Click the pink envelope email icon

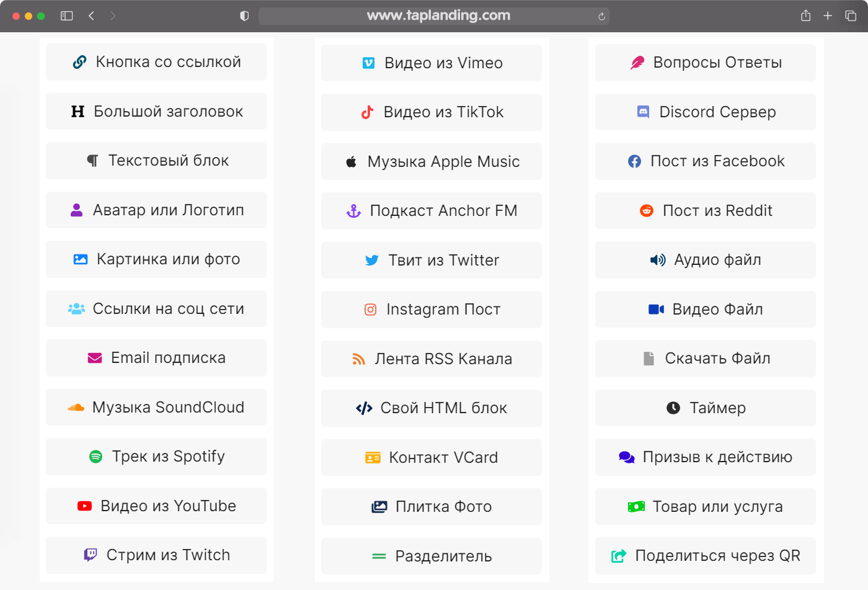coord(95,358)
